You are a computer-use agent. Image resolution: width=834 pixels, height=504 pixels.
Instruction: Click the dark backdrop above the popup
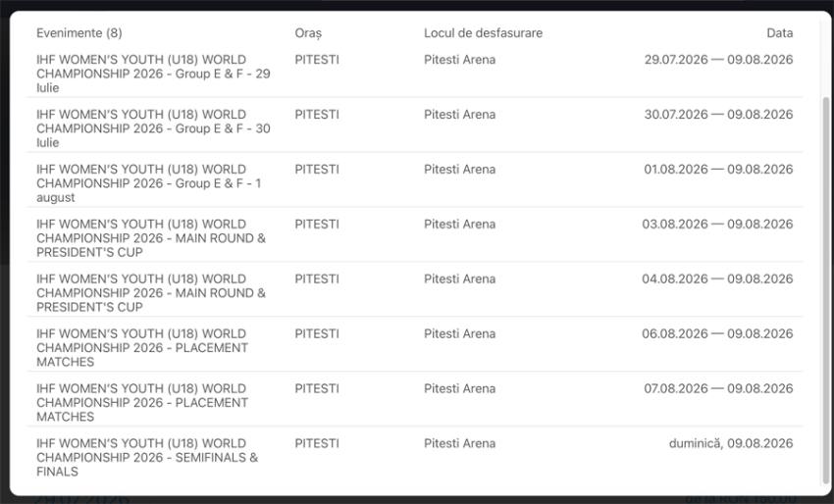tap(417, 5)
